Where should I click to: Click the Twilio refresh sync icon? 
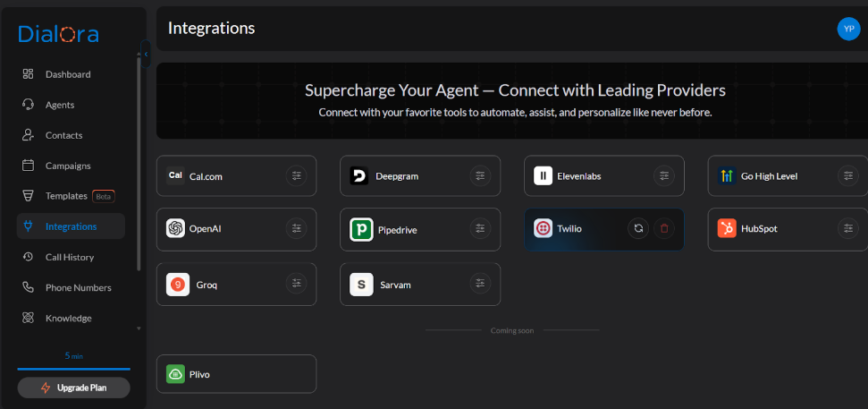[638, 229]
